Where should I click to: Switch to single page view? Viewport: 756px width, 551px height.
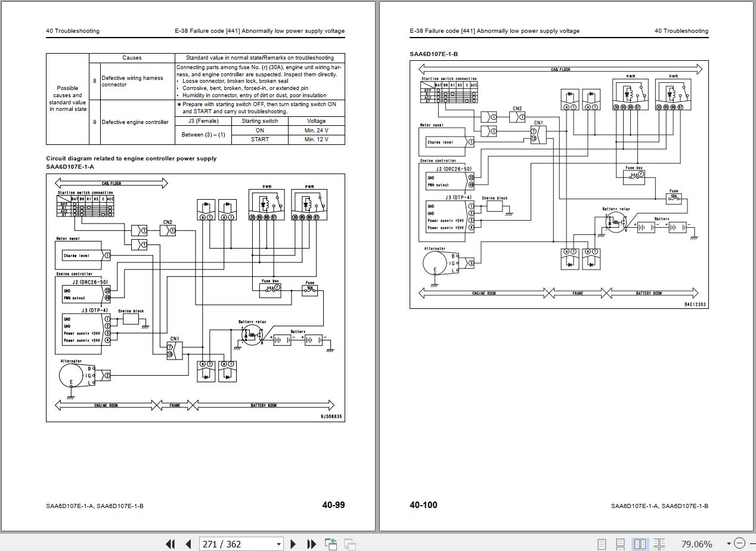[602, 544]
